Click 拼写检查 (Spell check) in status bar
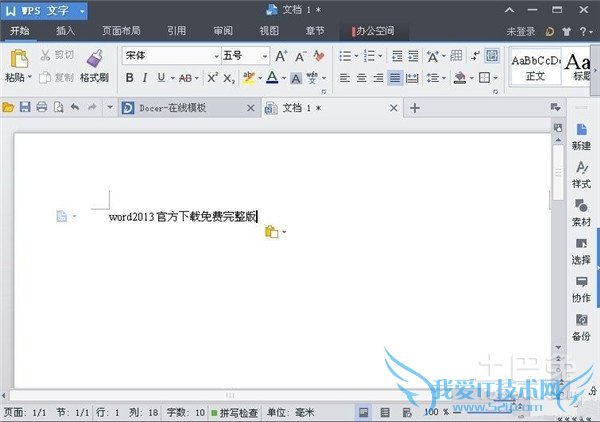 tap(235, 412)
